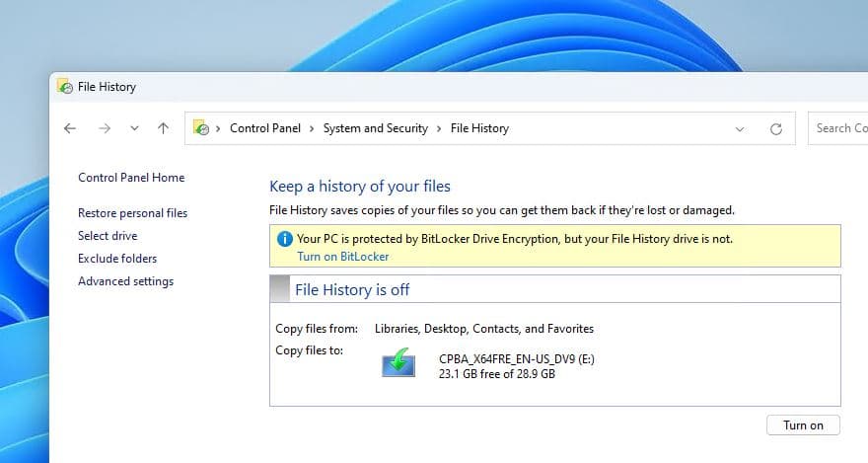Image resolution: width=868 pixels, height=463 pixels.
Task: Open Control Panel Home link
Action: coord(131,178)
